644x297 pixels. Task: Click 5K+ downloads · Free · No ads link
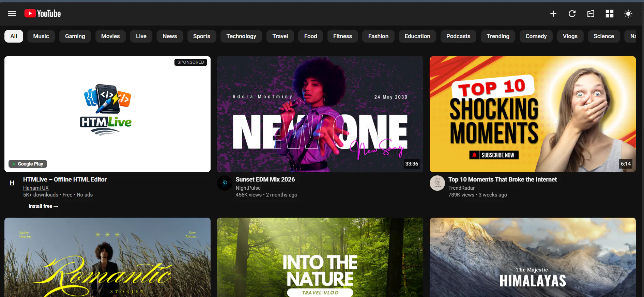click(x=58, y=195)
